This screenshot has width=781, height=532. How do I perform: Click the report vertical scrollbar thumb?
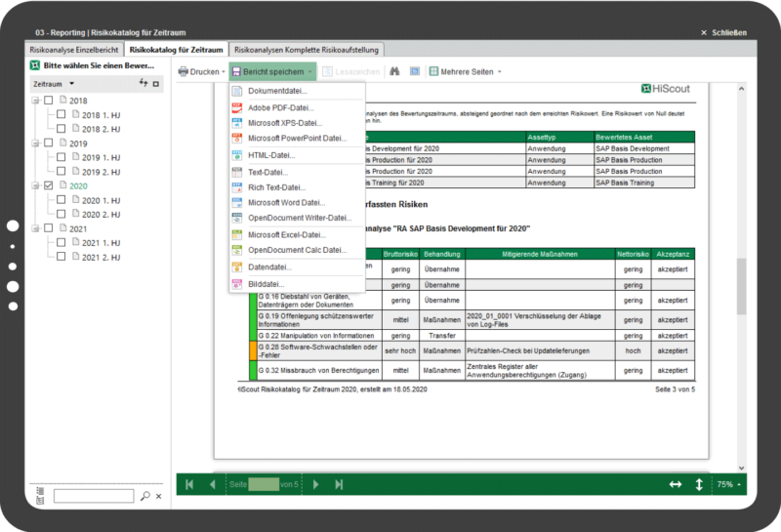(741, 286)
